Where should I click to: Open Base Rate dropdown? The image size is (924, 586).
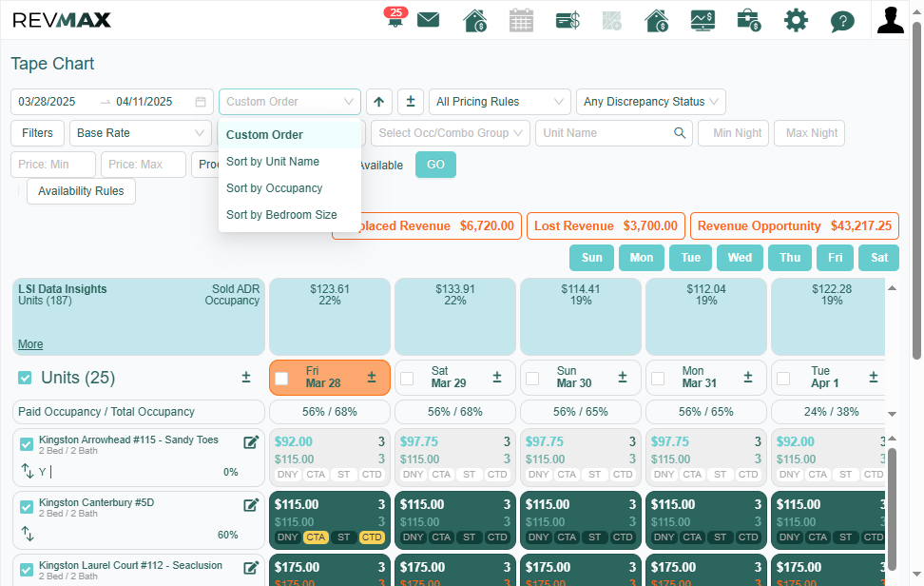pos(141,133)
